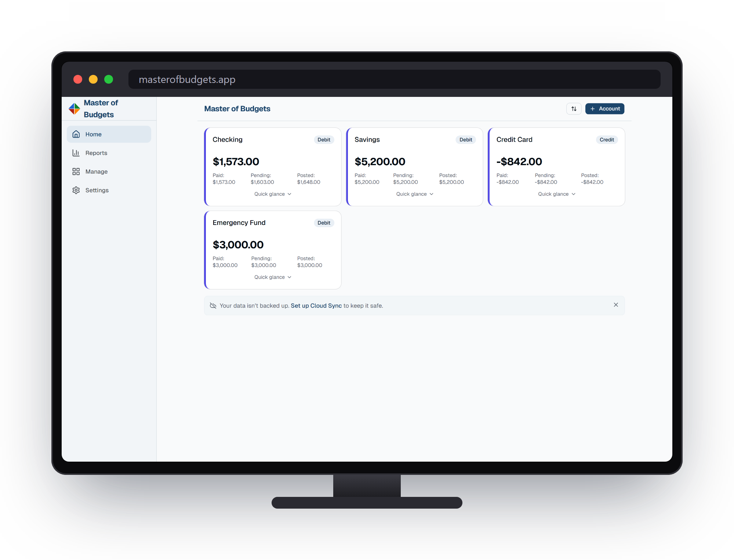This screenshot has height=560, width=734.
Task: Select the $3,000.00 Emergency Fund balance
Action: coord(238,245)
